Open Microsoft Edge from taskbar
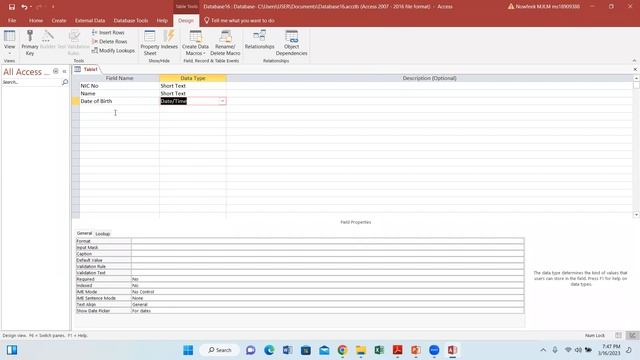This screenshot has height=360, width=640. (269, 350)
